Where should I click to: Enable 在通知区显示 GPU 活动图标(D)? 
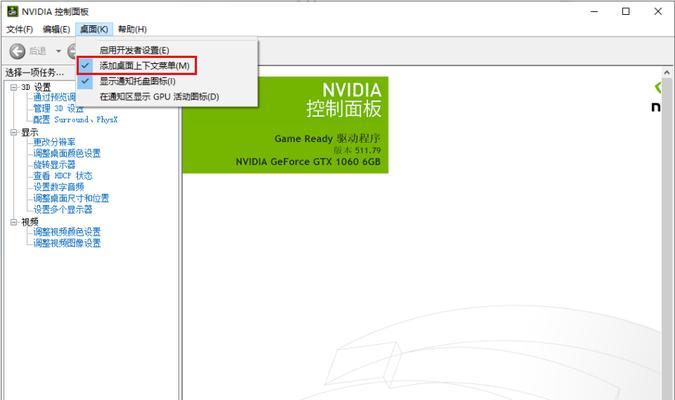point(167,96)
